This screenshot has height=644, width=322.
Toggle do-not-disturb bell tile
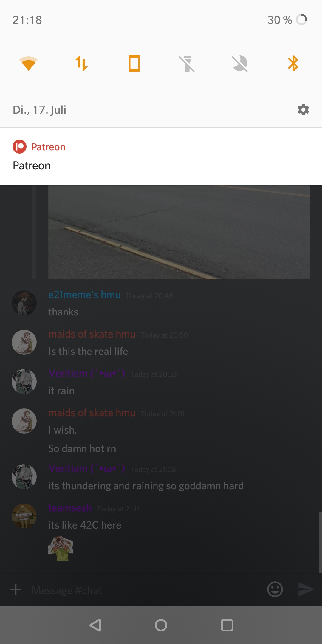pos(240,64)
